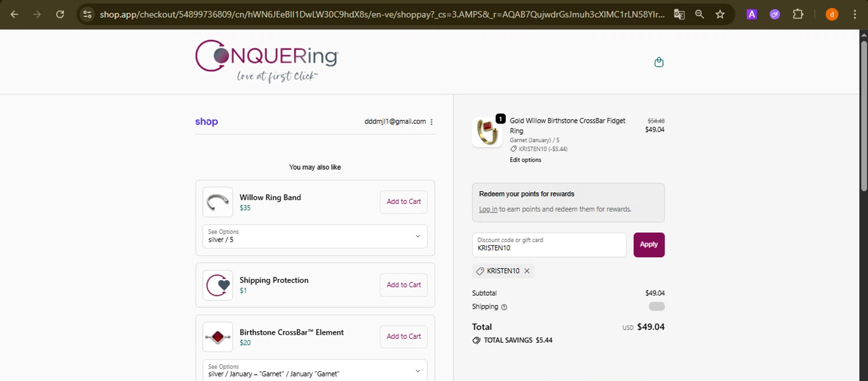Reload the checkout page
868x381 pixels.
[60, 14]
